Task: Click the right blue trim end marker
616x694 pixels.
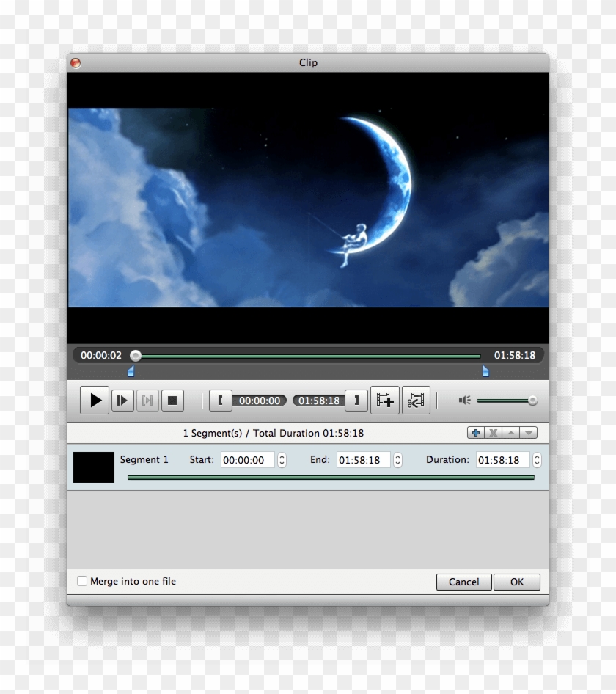Action: (x=486, y=371)
